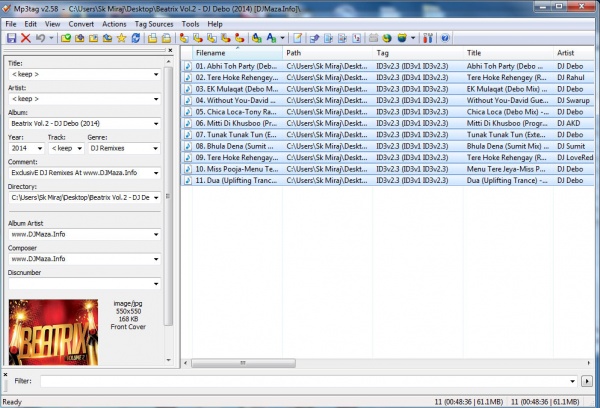Open the Tag Sources menu
600x408 pixels.
(154, 24)
